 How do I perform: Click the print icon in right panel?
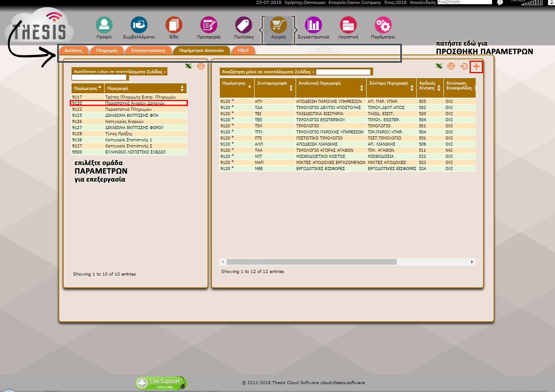click(451, 67)
